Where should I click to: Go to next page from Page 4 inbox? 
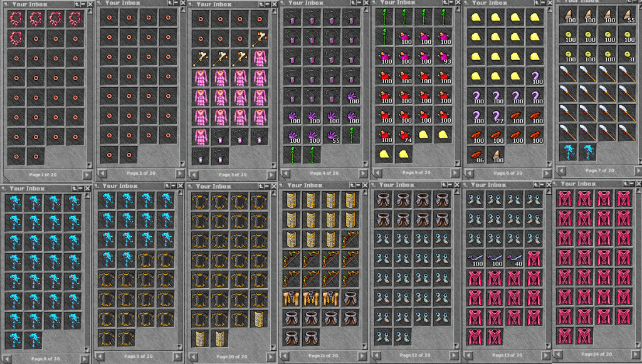point(363,174)
